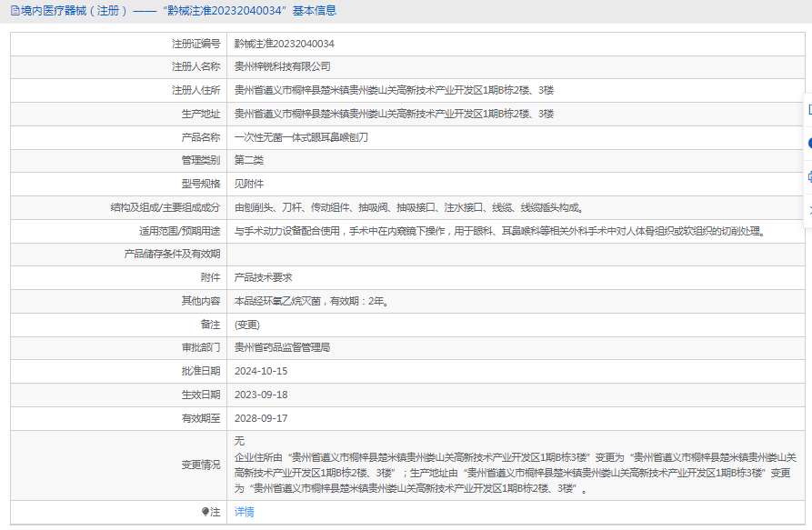Click the printer-like icon on right floating sidebar
This screenshot has height=530, width=812.
tap(808, 176)
